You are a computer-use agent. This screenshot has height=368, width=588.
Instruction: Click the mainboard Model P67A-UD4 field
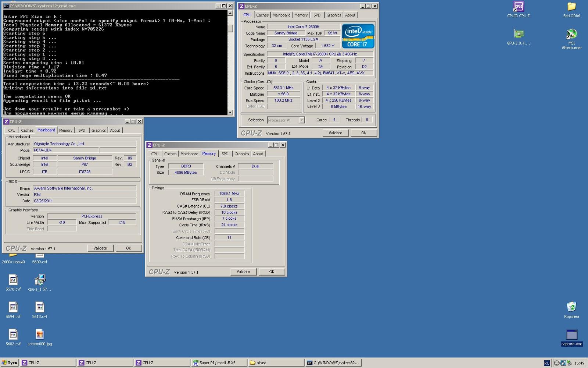(66, 150)
